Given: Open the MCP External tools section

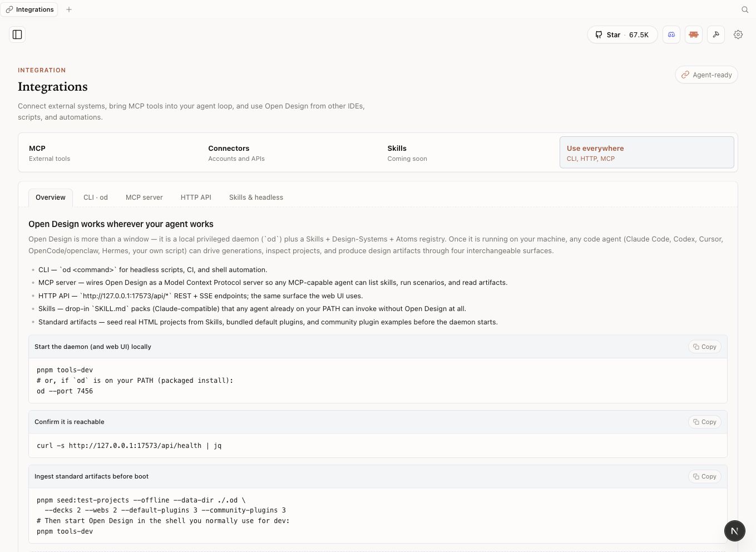Looking at the screenshot, I should [x=108, y=153].
